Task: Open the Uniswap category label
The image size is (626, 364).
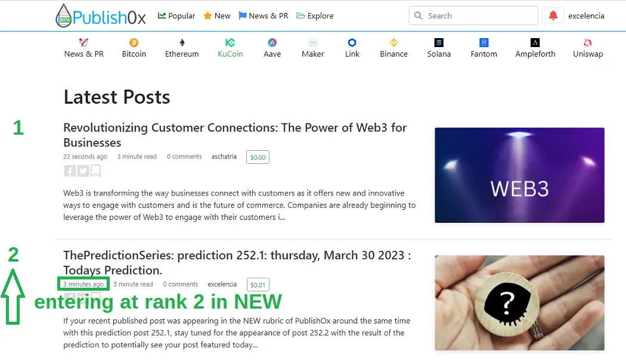Action: click(588, 54)
